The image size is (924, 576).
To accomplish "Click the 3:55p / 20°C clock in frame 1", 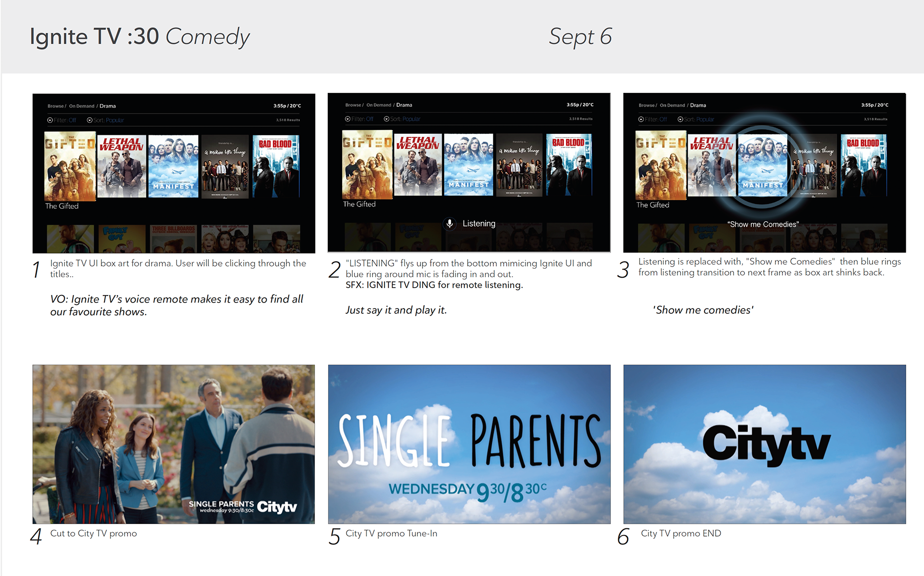I will pos(287,106).
